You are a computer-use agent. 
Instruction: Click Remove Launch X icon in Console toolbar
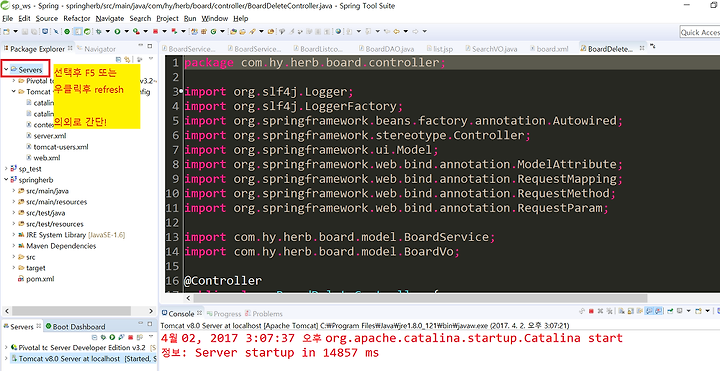pos(600,311)
